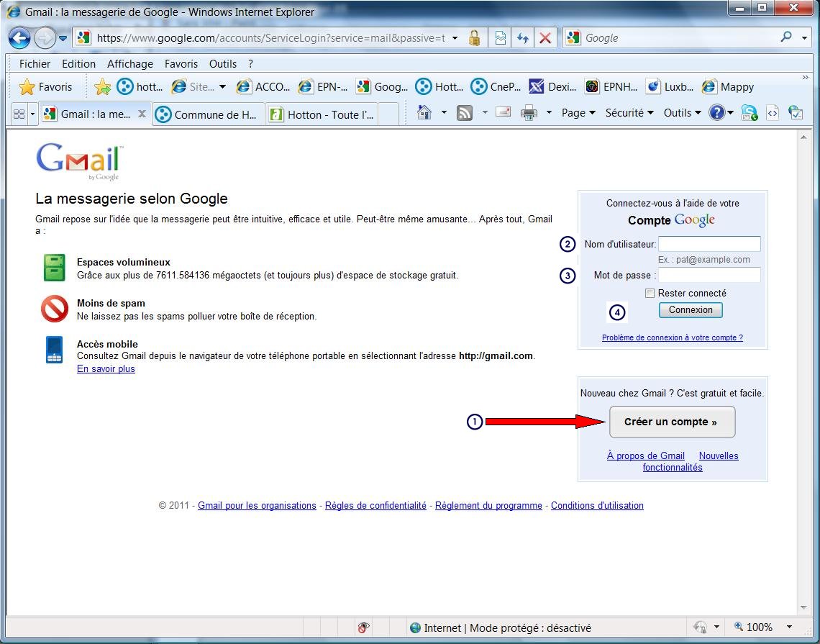Show more favorites with the chevron
The width and height of the screenshot is (820, 644).
click(x=806, y=78)
